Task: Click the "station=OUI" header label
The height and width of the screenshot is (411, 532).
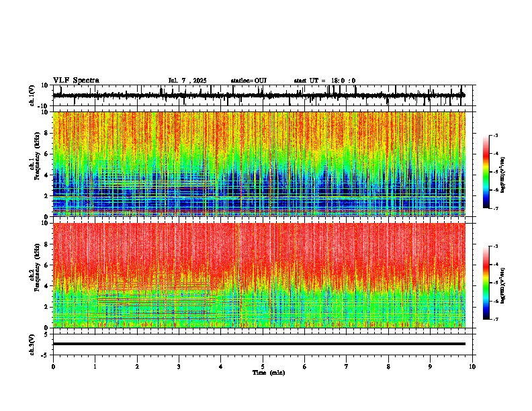Action: click(x=249, y=81)
